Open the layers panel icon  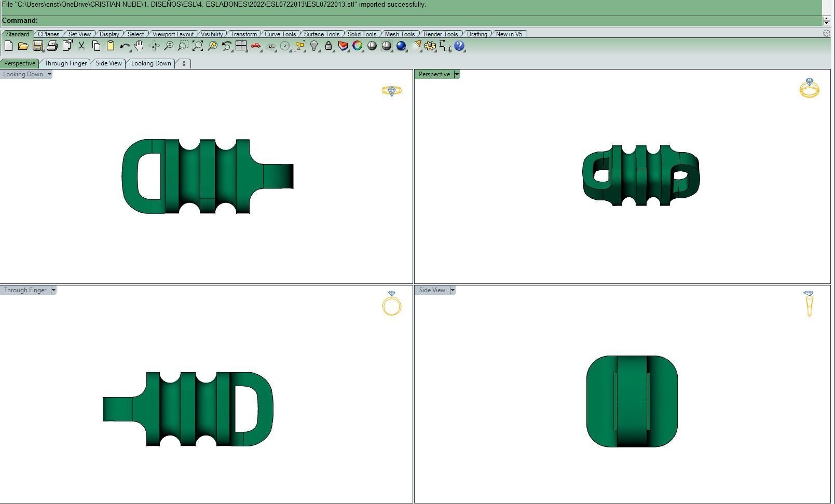pyautogui.click(x=343, y=46)
